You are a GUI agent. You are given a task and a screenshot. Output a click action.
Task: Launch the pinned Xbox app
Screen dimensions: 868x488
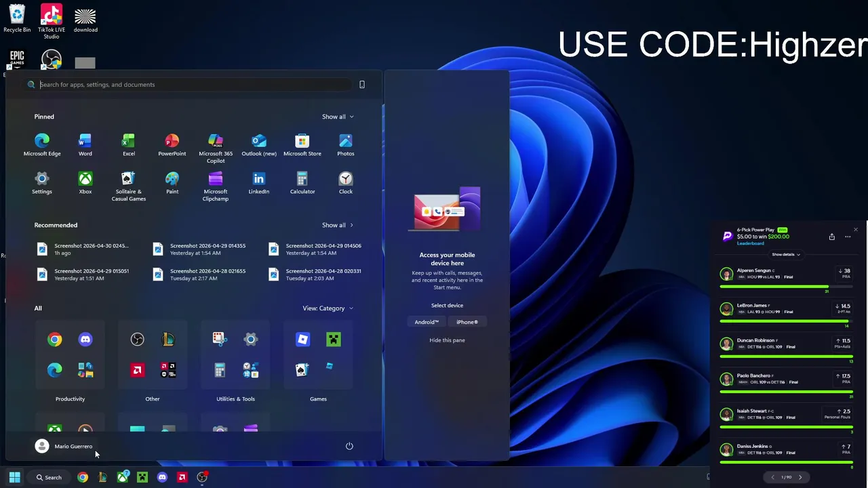coord(85,183)
